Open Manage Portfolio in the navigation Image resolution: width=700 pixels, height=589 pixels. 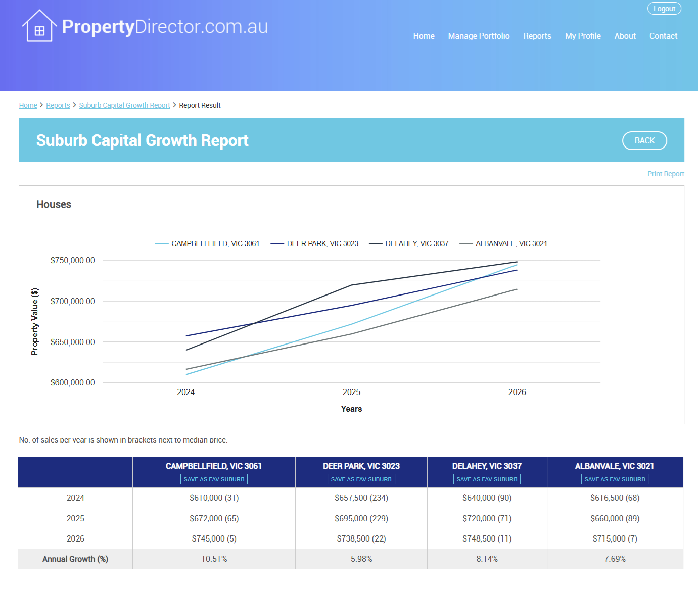pyautogui.click(x=479, y=36)
